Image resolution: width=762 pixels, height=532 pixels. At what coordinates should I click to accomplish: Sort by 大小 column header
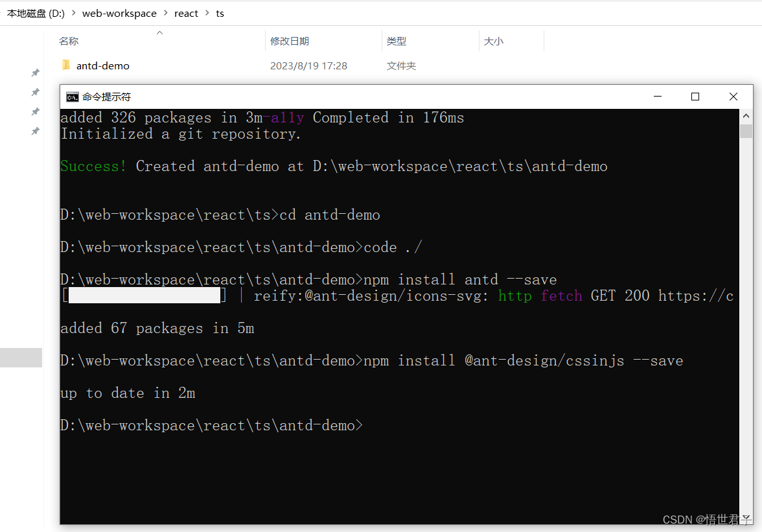(493, 41)
